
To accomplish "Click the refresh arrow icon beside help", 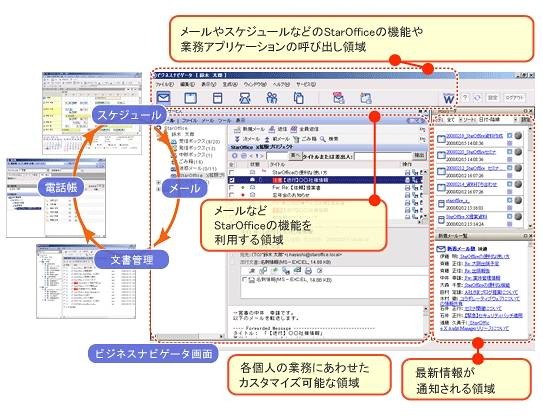I will [477, 98].
